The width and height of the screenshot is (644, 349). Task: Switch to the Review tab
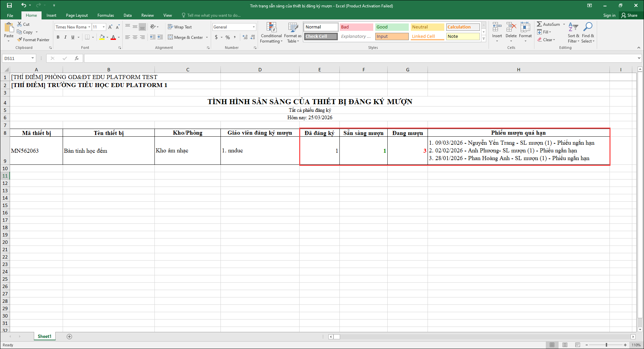(147, 15)
